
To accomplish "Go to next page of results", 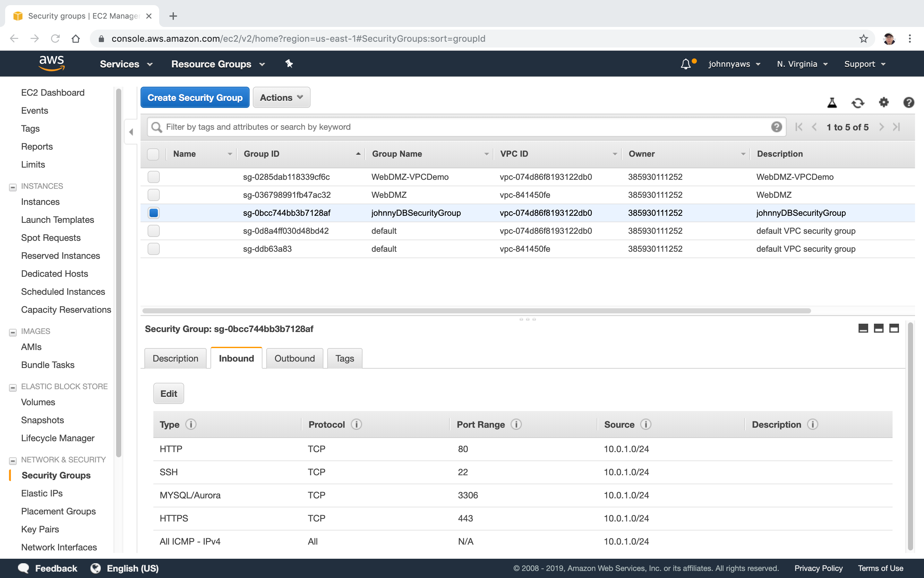I will [881, 127].
